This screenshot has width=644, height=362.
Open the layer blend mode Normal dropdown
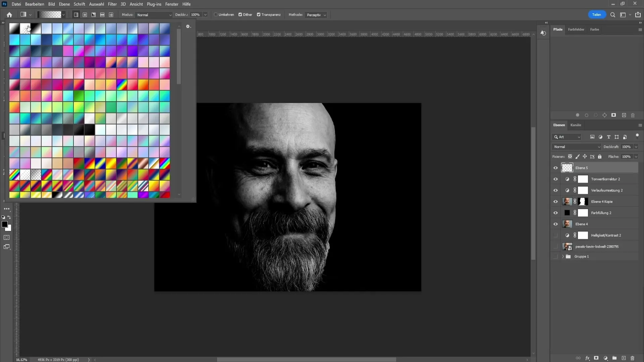point(577,147)
